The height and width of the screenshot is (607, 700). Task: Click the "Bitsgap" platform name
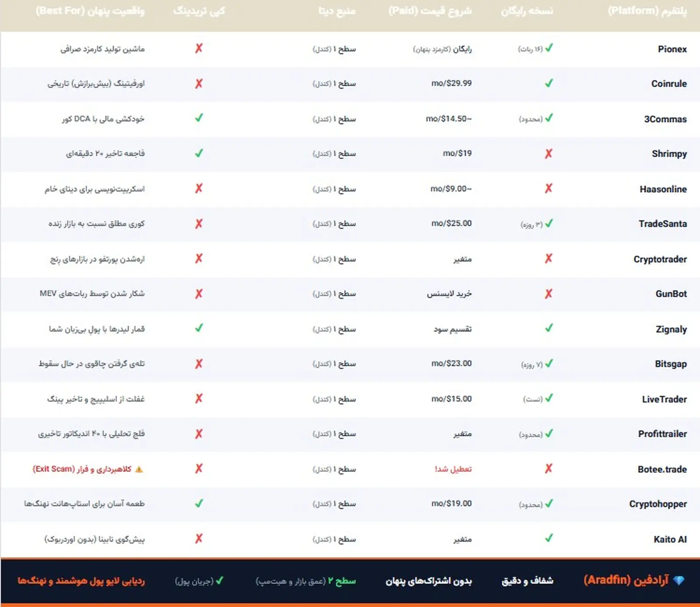(671, 364)
